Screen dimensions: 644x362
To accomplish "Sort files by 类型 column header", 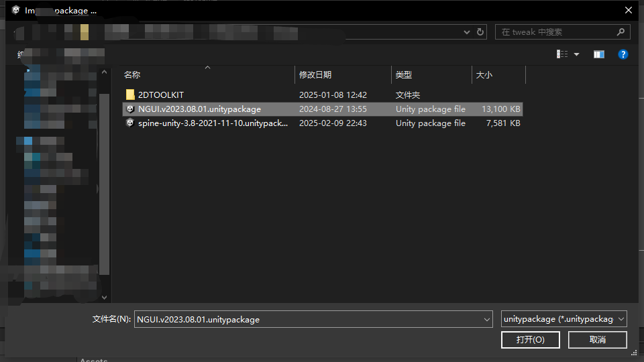I will [403, 74].
